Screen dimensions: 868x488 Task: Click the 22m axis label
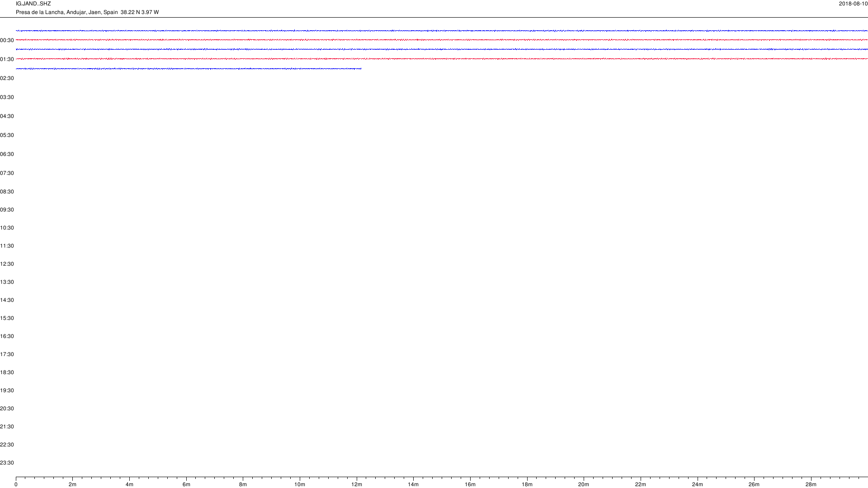click(x=641, y=484)
